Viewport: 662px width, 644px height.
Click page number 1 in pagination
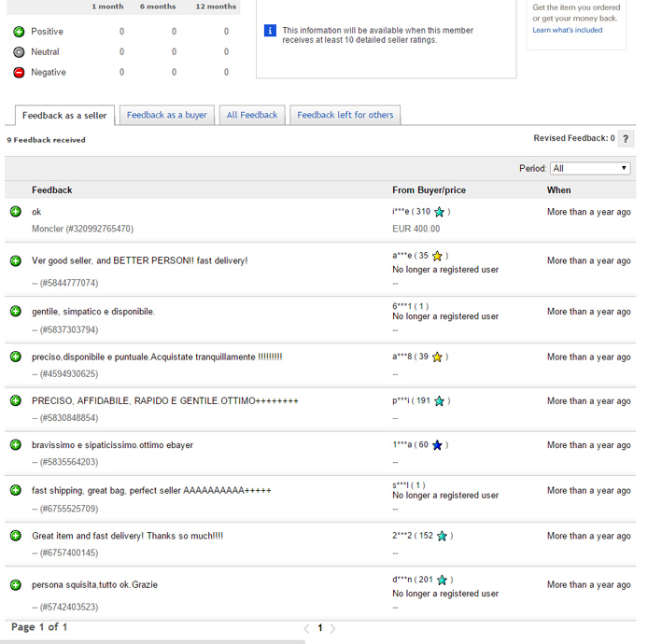coord(319,628)
